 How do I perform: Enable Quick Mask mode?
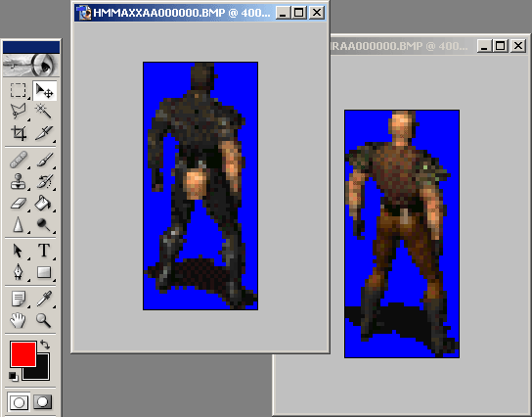point(43,401)
